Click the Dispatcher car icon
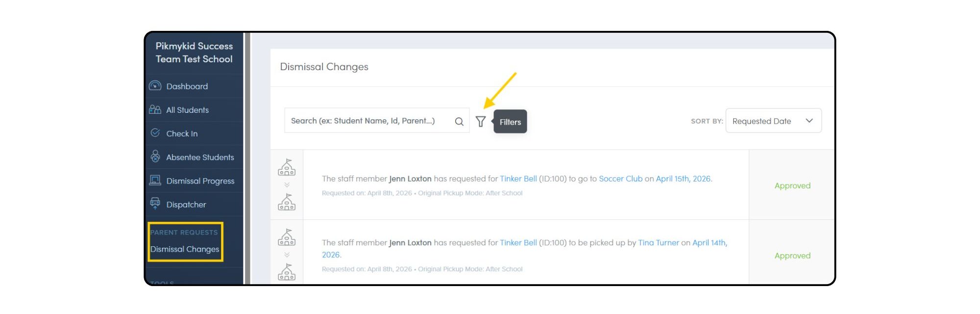980x314 pixels. click(x=155, y=204)
